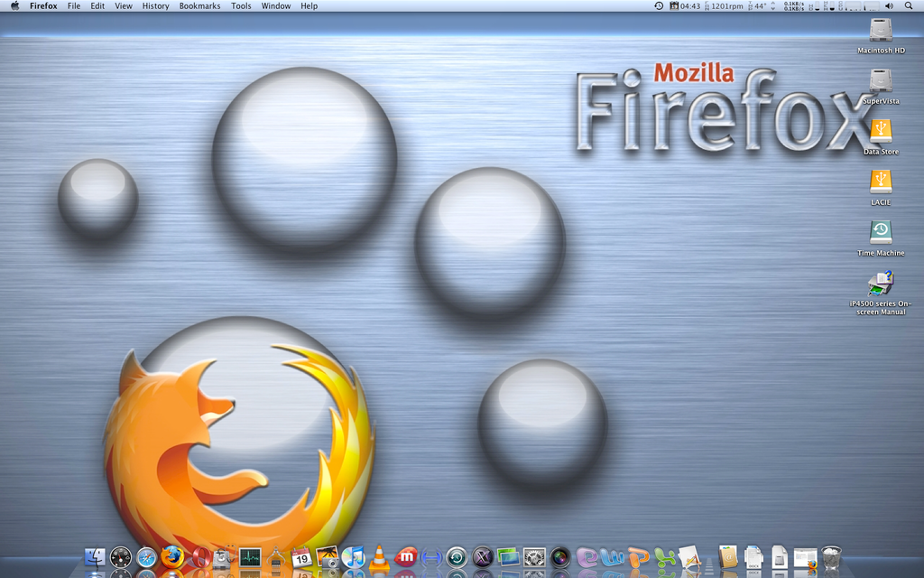The height and width of the screenshot is (578, 924).
Task: Click the network KB/s speed readout
Action: click(793, 6)
